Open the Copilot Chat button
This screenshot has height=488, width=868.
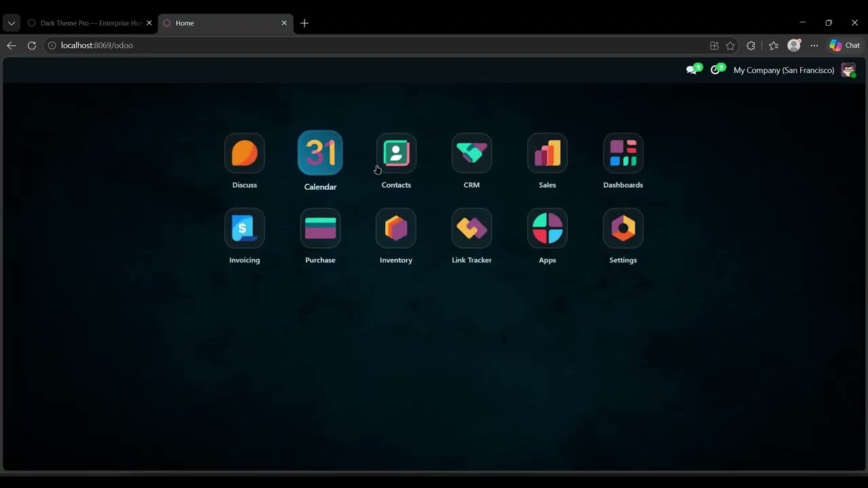pyautogui.click(x=845, y=45)
